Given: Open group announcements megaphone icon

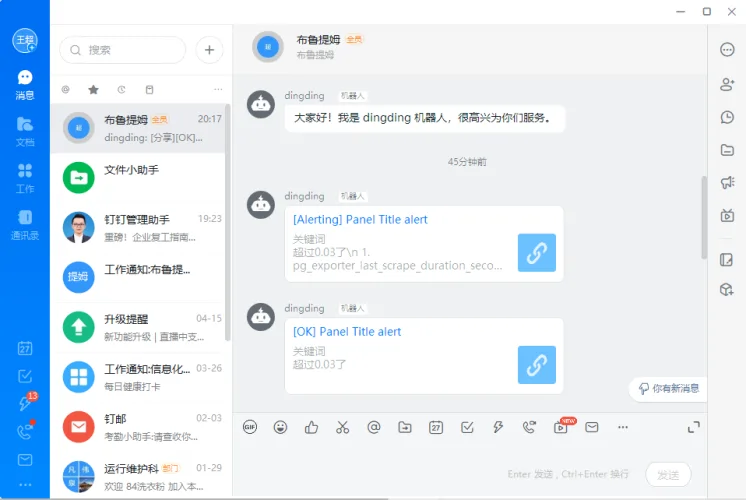Looking at the screenshot, I should point(727,182).
